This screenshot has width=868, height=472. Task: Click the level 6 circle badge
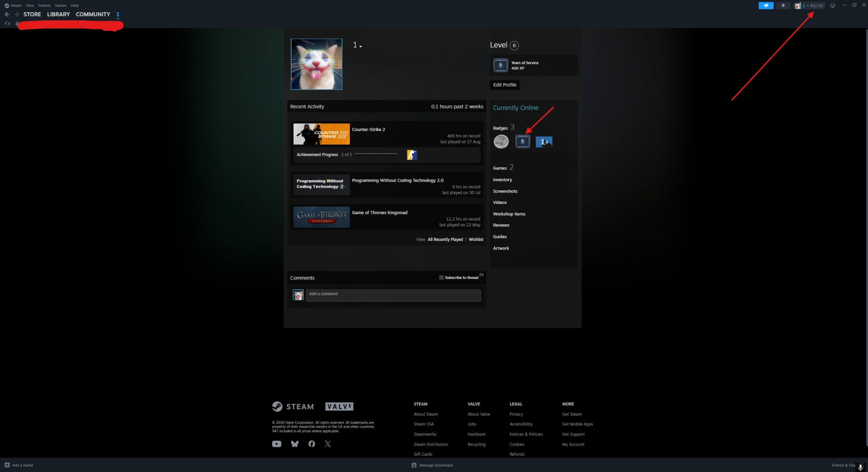point(514,45)
